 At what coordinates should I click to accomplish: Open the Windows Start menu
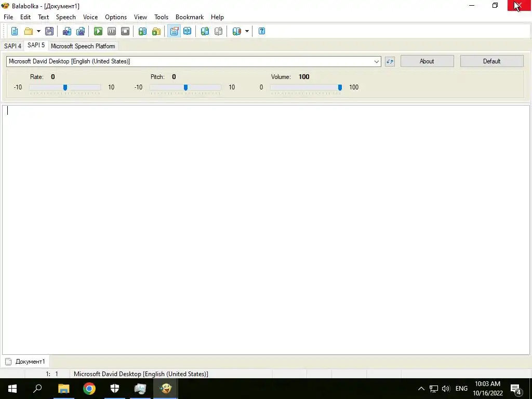12,389
